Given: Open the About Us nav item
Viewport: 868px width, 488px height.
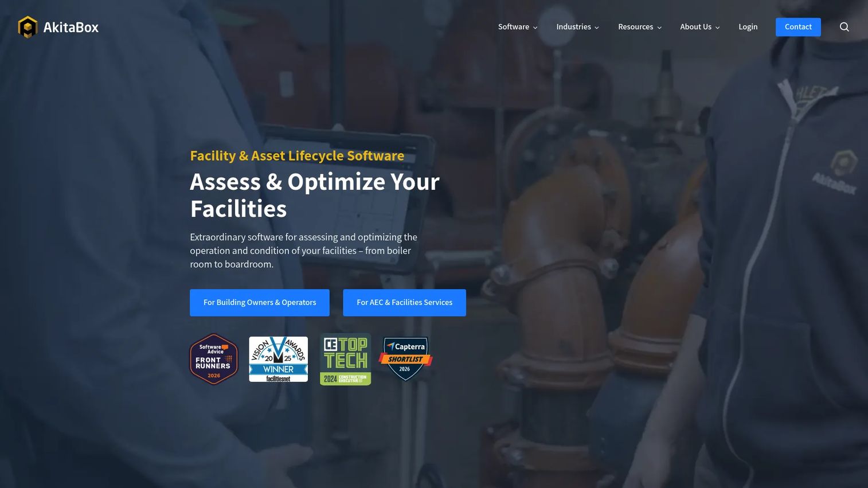Looking at the screenshot, I should [x=695, y=27].
